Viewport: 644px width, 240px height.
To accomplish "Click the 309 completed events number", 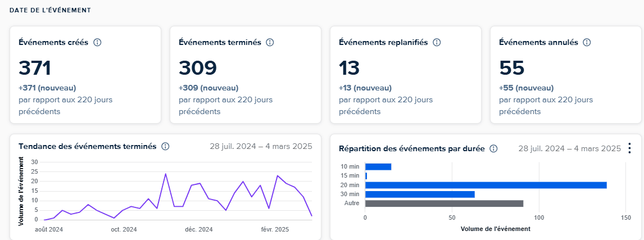I will [x=197, y=68].
